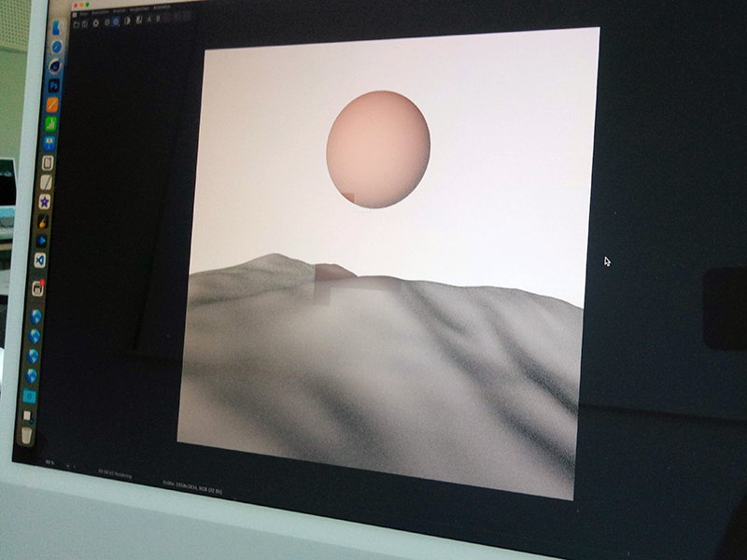Click the rendered sphere in the image
The height and width of the screenshot is (560, 747).
(x=378, y=147)
